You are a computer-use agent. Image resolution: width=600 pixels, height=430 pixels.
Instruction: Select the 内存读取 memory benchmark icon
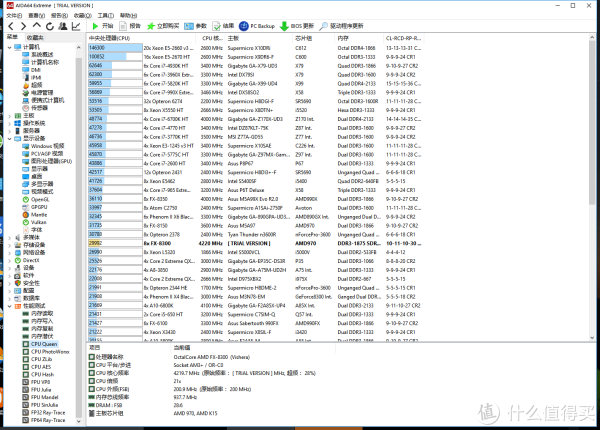tap(26, 313)
